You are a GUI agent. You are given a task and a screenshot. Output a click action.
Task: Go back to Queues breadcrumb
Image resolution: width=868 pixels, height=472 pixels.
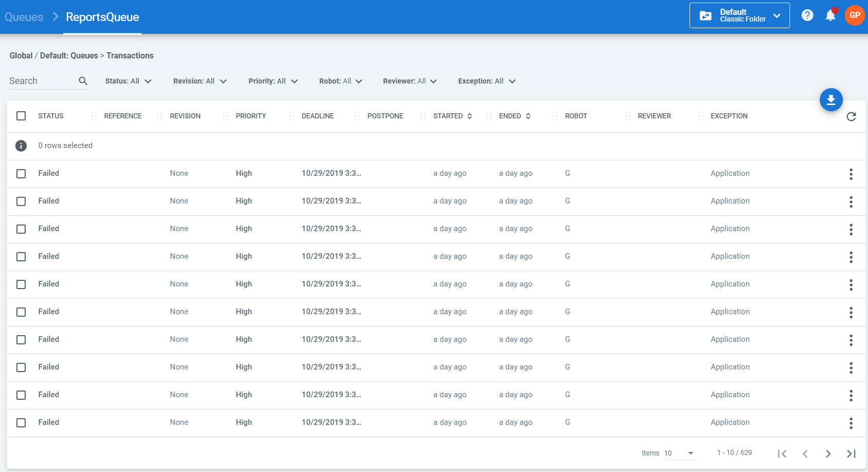click(x=24, y=17)
